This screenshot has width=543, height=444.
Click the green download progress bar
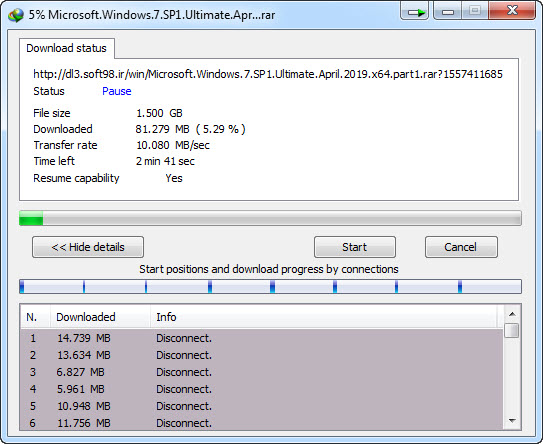point(270,218)
